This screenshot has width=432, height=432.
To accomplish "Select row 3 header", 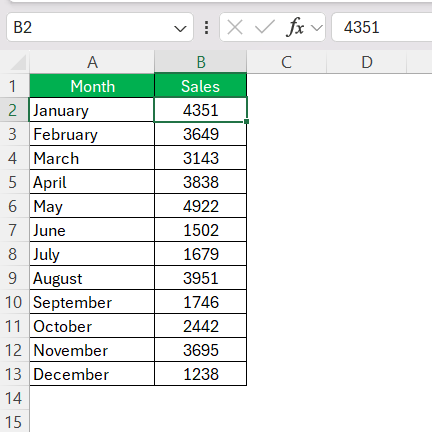I will 14,134.
